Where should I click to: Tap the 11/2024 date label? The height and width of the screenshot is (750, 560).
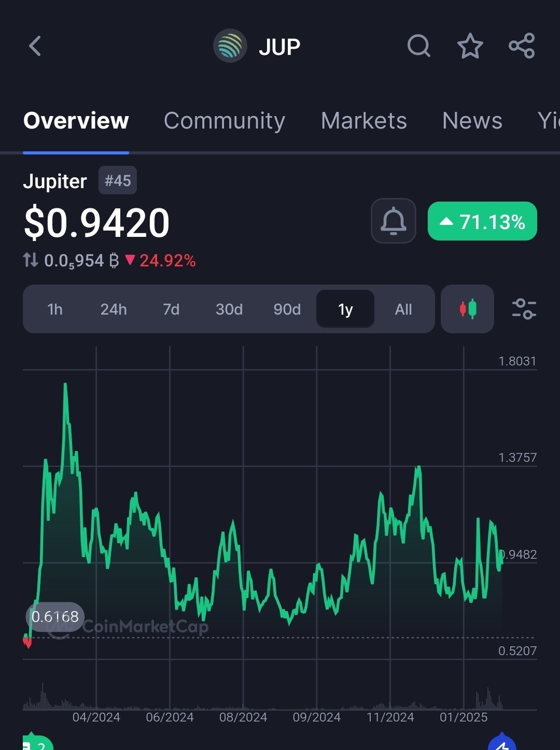tap(390, 717)
